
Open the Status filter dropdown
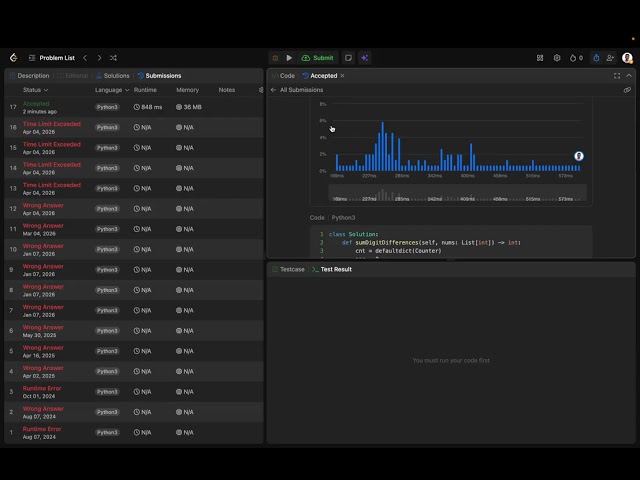[36, 90]
